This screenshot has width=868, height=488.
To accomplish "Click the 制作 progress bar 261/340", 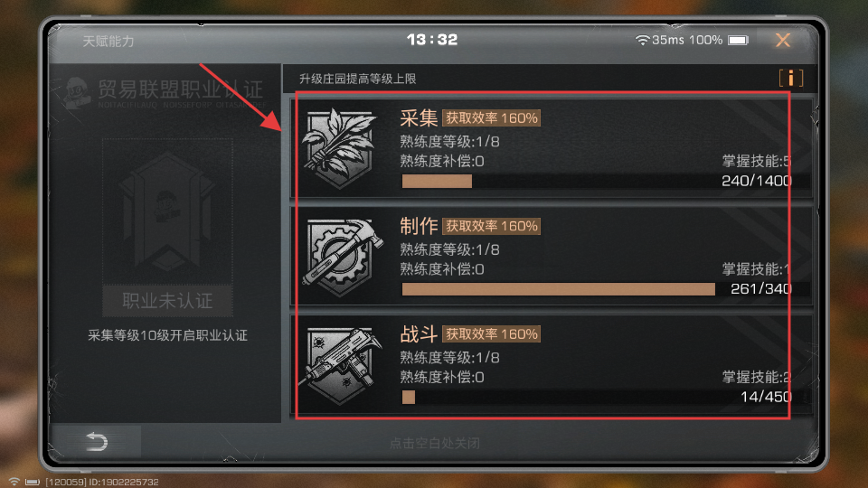I will [x=606, y=289].
